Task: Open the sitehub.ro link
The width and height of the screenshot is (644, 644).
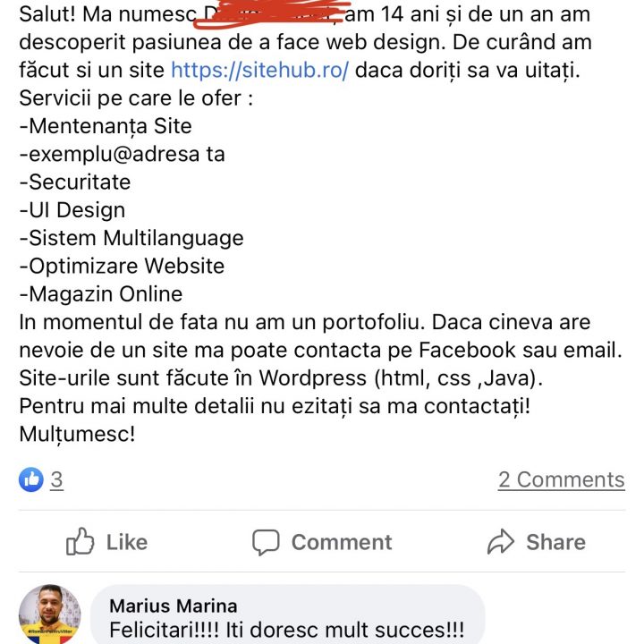Action: 259,71
